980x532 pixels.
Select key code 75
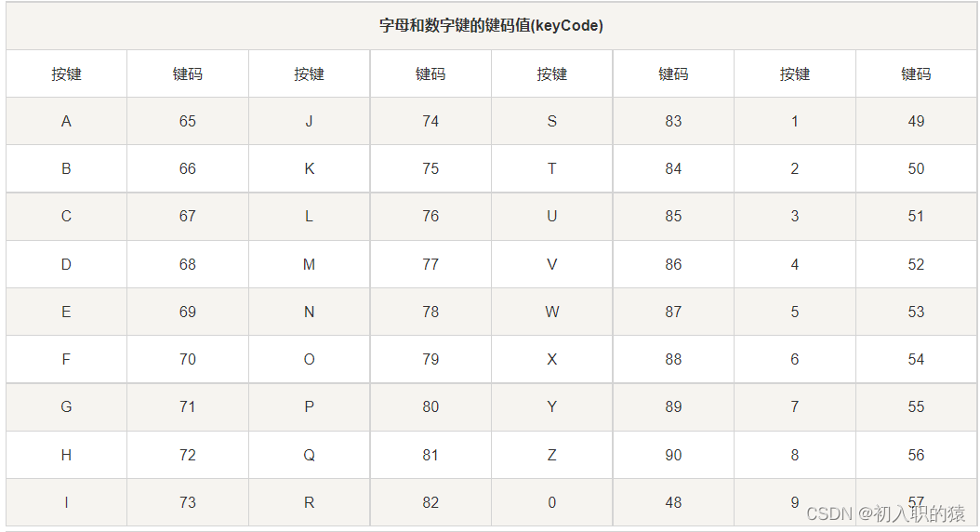click(430, 168)
